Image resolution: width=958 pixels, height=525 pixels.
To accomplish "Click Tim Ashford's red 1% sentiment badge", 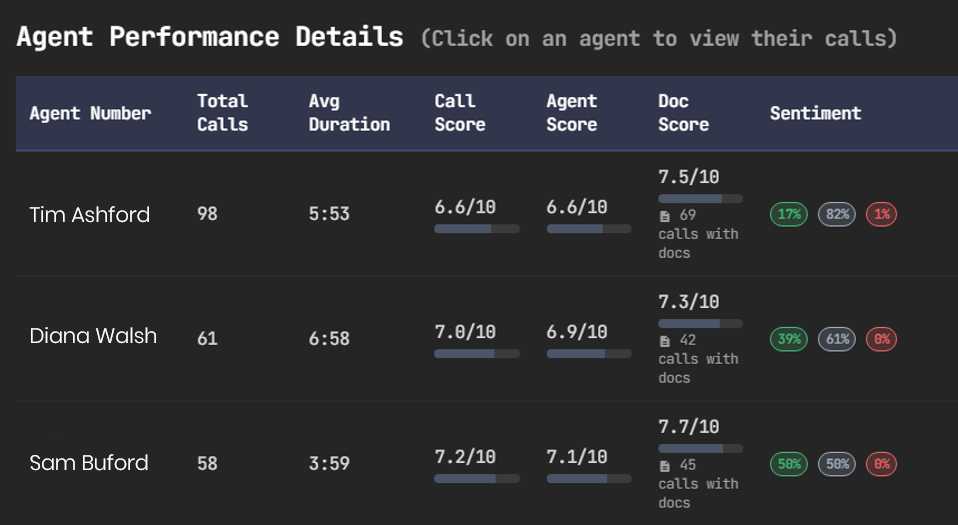I will tap(881, 214).
